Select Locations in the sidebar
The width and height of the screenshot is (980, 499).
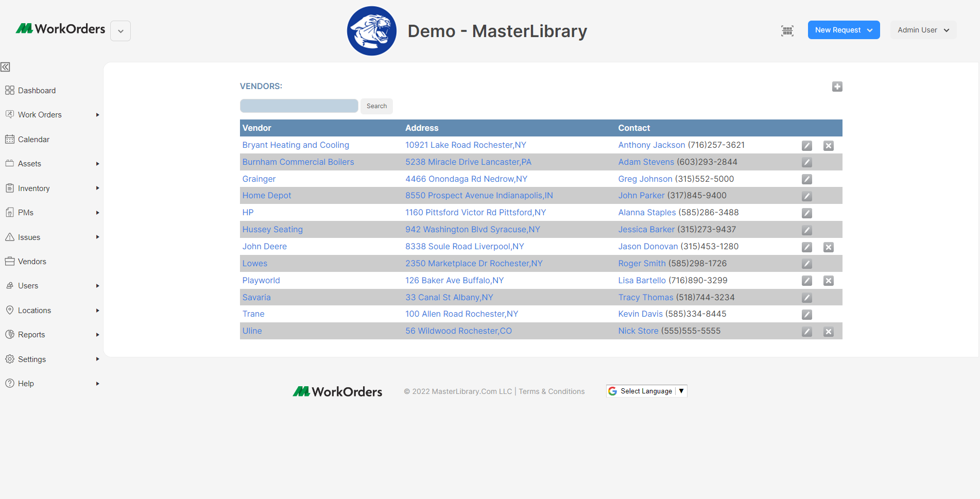pyautogui.click(x=35, y=311)
